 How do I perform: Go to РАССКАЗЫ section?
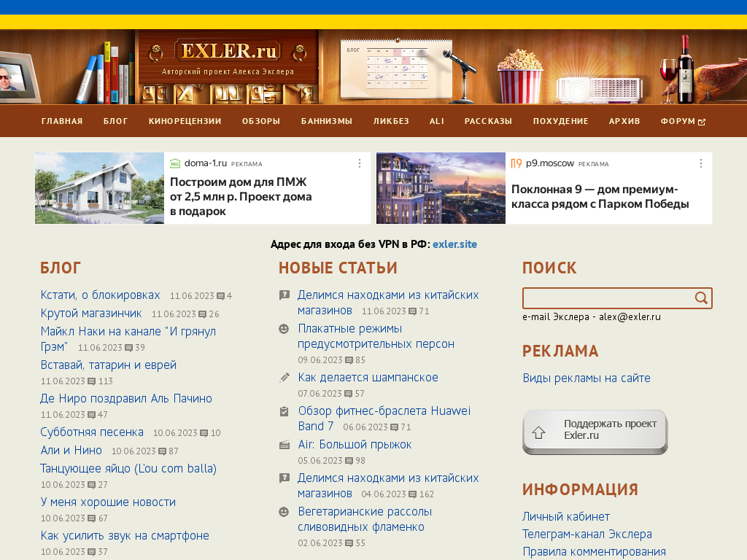(x=488, y=122)
